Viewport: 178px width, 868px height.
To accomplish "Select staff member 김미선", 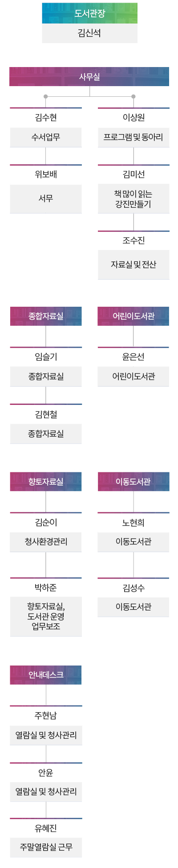I will point(133,174).
